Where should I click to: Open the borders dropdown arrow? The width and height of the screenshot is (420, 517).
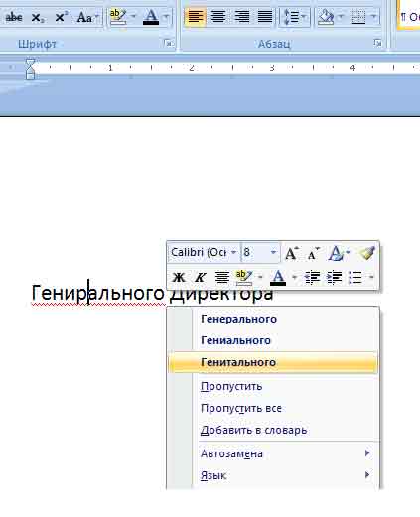pyautogui.click(x=374, y=16)
